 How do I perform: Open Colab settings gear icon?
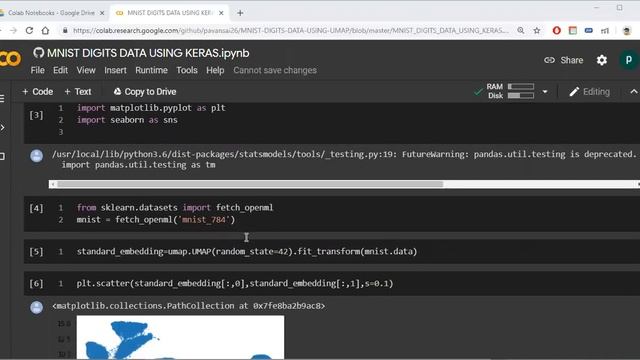pyautogui.click(x=602, y=60)
